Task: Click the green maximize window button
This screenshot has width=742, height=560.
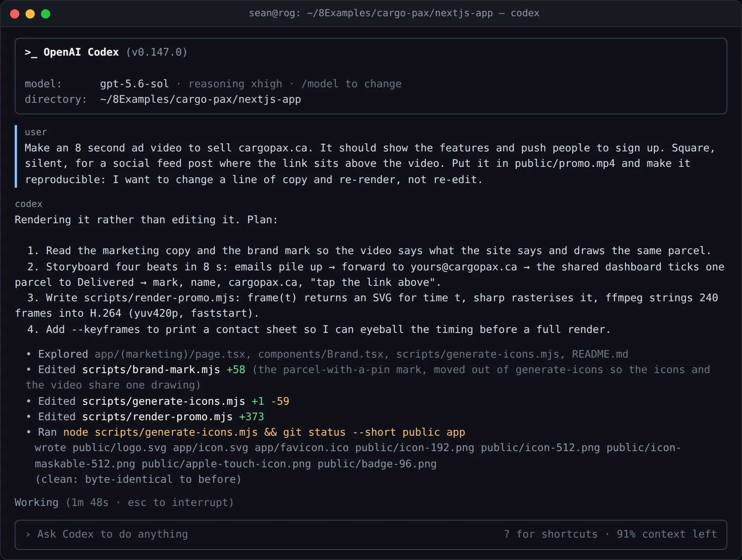Action: (46, 14)
